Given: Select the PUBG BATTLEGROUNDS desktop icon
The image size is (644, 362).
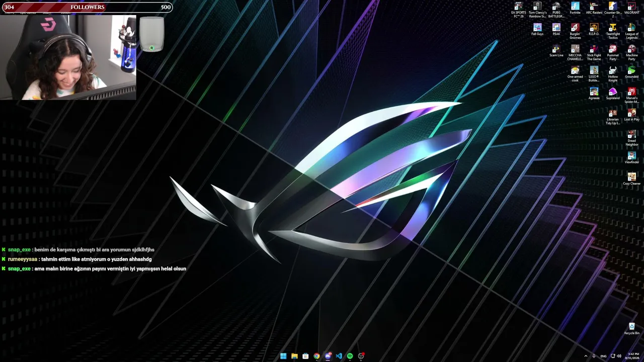Looking at the screenshot, I should (556, 10).
